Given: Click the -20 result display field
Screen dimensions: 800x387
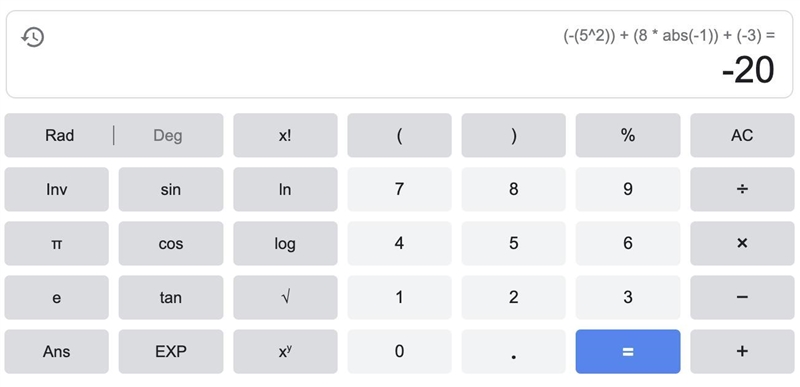Looking at the screenshot, I should [399, 54].
